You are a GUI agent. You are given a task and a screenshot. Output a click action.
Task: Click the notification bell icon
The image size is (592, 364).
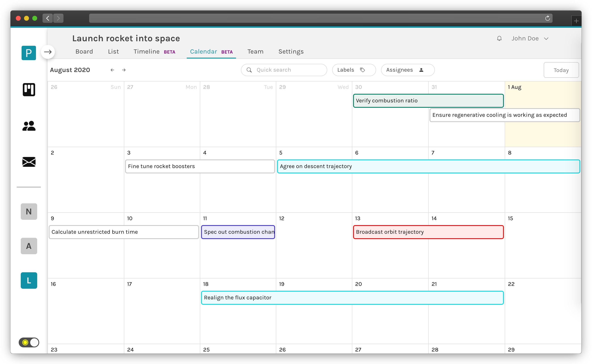499,39
